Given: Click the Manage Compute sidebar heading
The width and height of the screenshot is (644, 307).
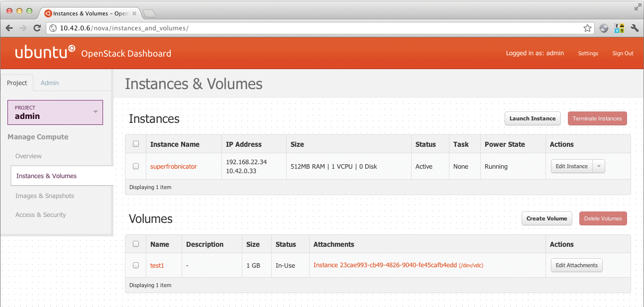Looking at the screenshot, I should (x=38, y=137).
